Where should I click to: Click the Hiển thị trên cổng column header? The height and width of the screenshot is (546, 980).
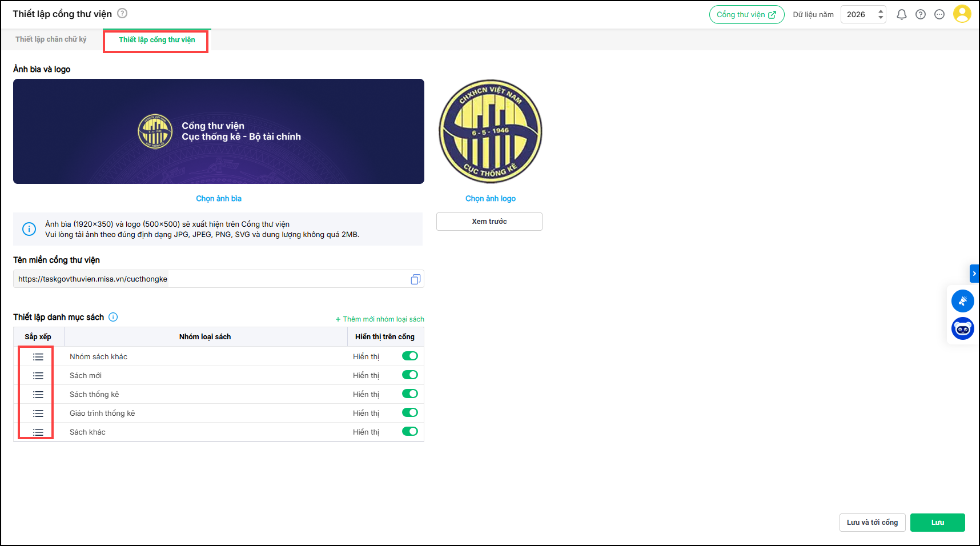[x=385, y=337]
